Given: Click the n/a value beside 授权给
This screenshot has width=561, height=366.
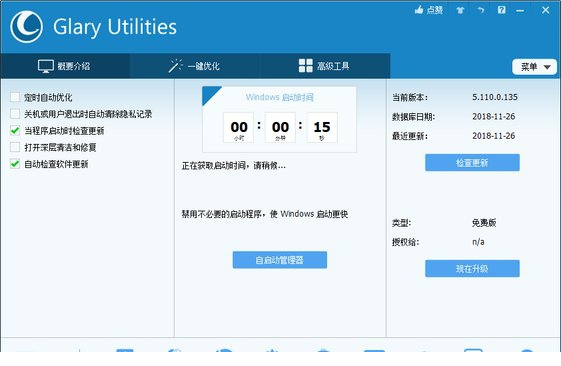Looking at the screenshot, I should click(478, 242).
